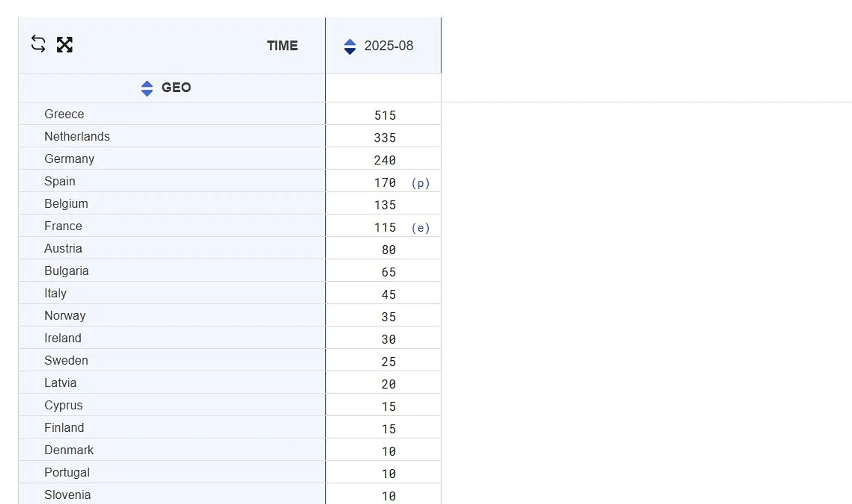This screenshot has width=852, height=504.
Task: Click the GEO dimension header label
Action: pos(176,87)
